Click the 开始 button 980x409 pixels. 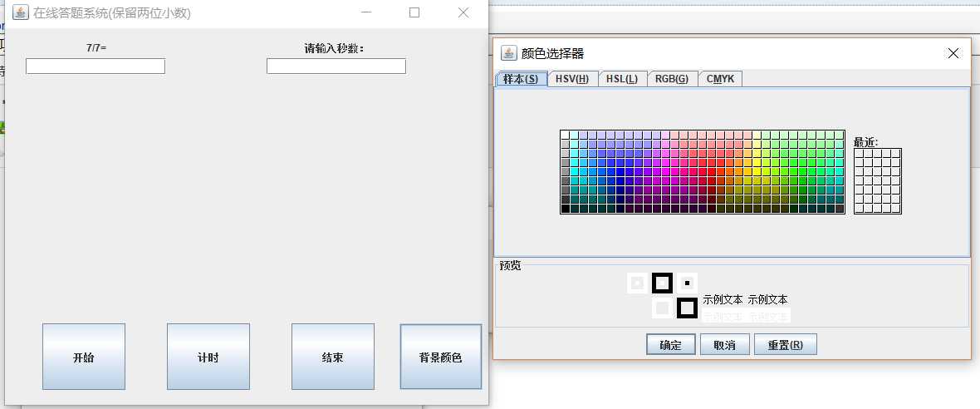84,357
